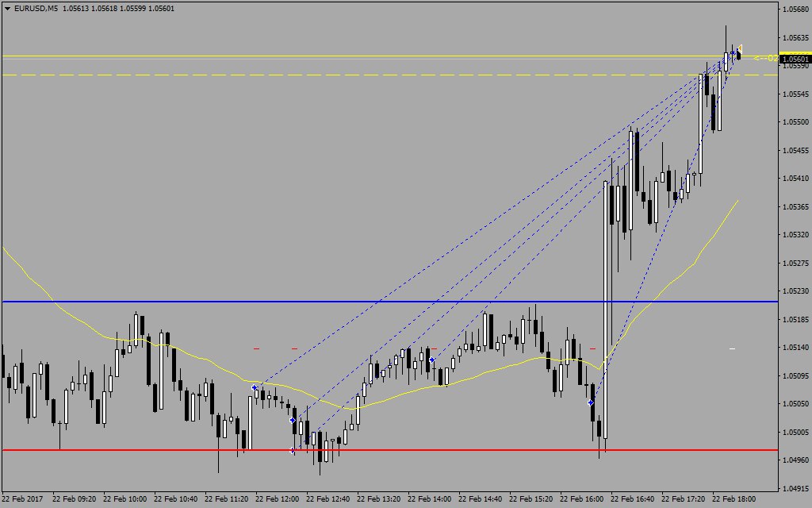Viewport: 812px width, 508px height.
Task: Click the white dash marker at far right
Action: [x=732, y=348]
